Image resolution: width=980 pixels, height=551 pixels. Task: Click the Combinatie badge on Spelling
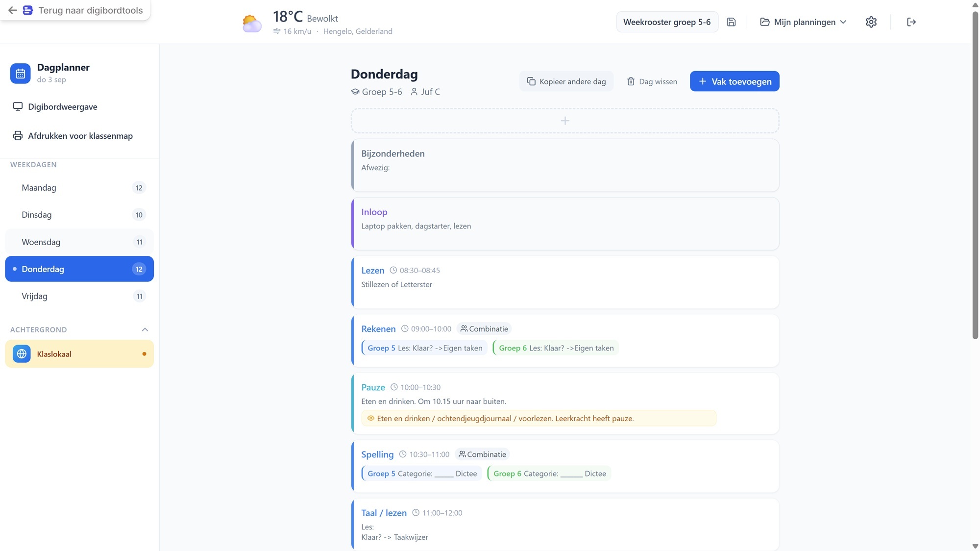pos(482,454)
